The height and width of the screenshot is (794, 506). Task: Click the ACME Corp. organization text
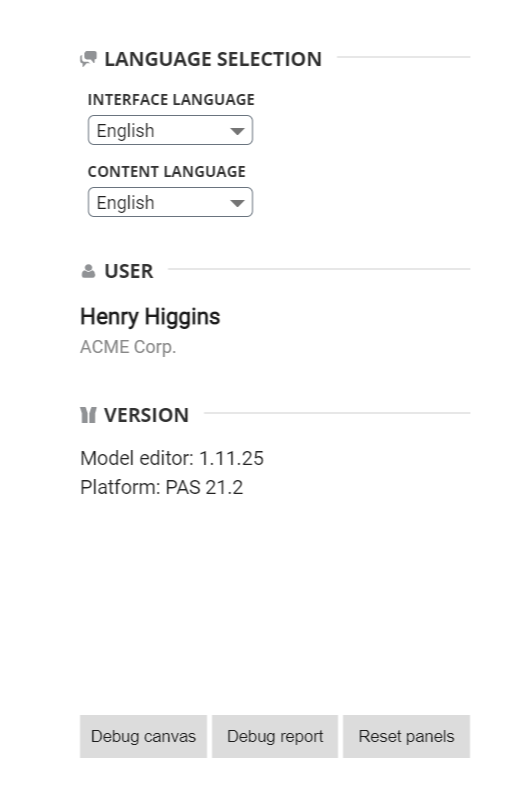coord(128,347)
